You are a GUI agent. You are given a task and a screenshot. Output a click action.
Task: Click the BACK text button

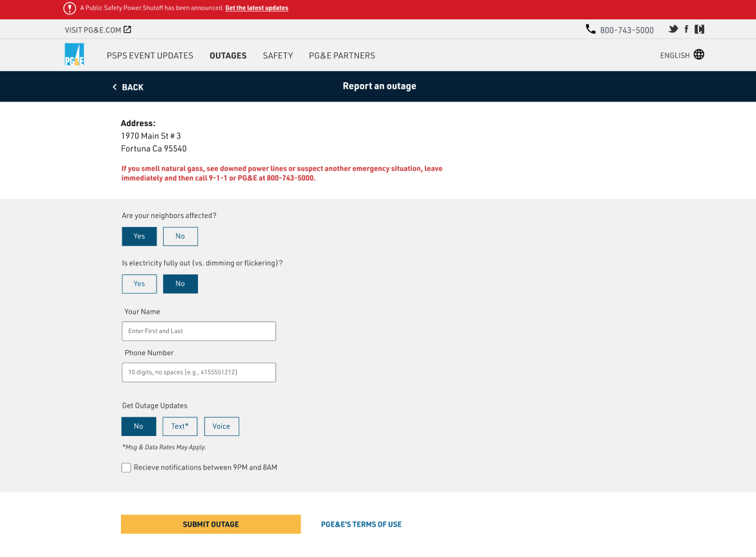click(x=133, y=87)
